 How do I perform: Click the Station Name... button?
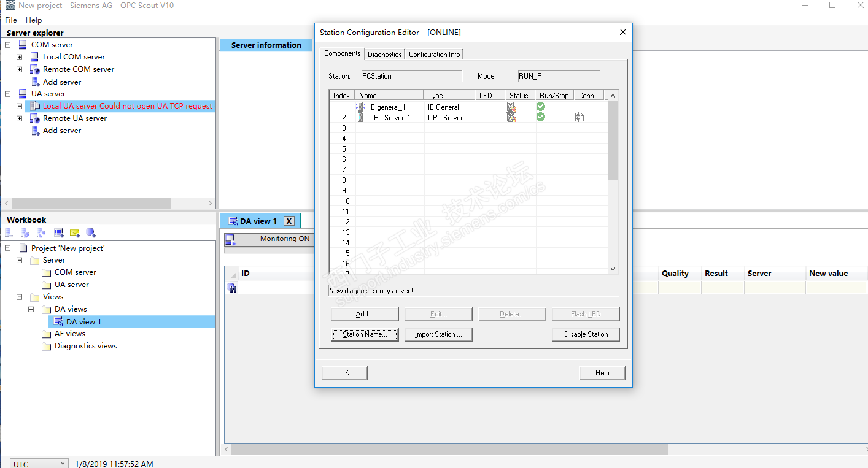(365, 334)
